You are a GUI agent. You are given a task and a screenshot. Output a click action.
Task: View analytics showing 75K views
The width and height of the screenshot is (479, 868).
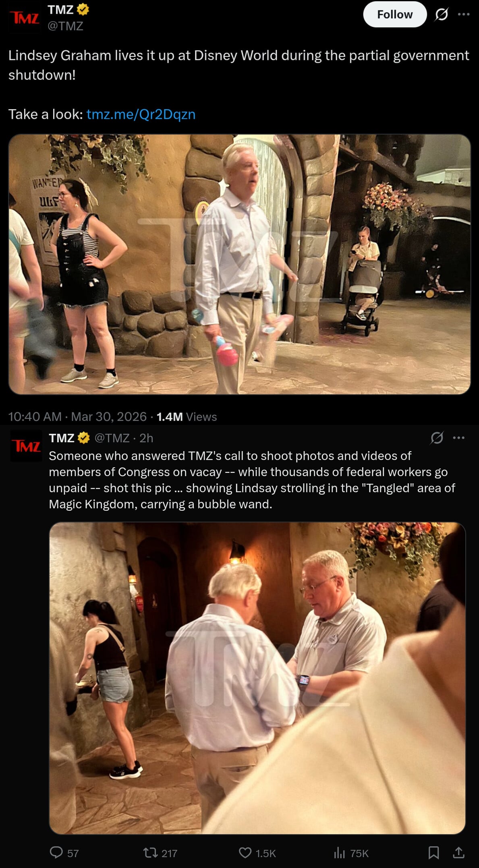tap(351, 853)
